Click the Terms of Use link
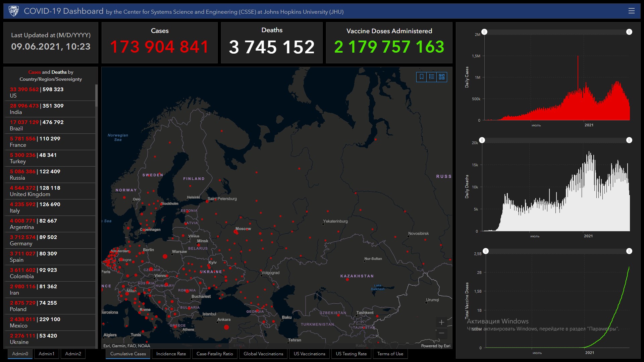 tap(390, 354)
